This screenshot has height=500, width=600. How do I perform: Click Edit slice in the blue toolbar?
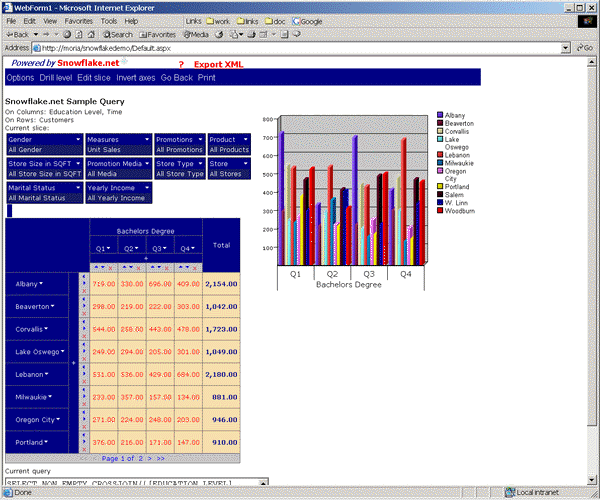[94, 78]
